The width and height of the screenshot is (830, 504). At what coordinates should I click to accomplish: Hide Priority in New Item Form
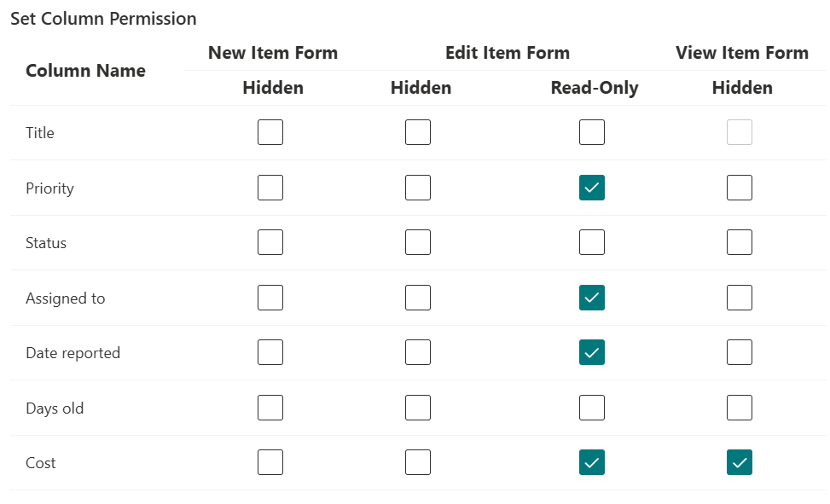[x=270, y=188]
